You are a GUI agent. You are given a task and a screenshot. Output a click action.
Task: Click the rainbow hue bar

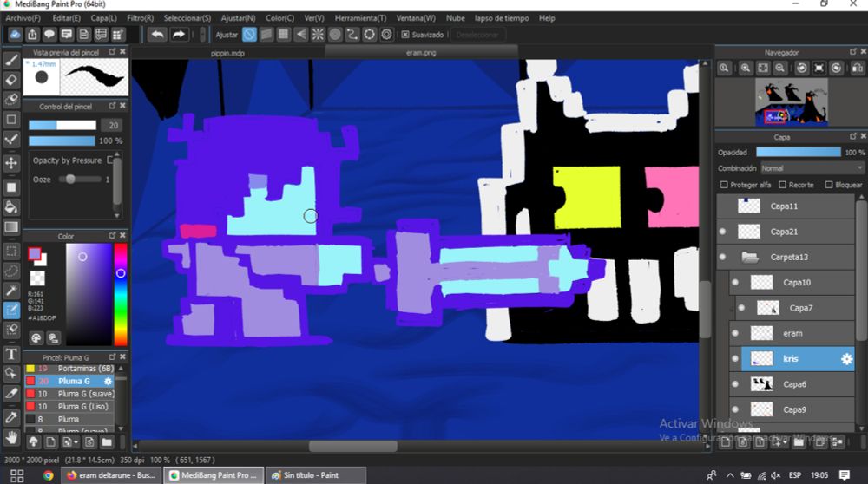(x=120, y=294)
